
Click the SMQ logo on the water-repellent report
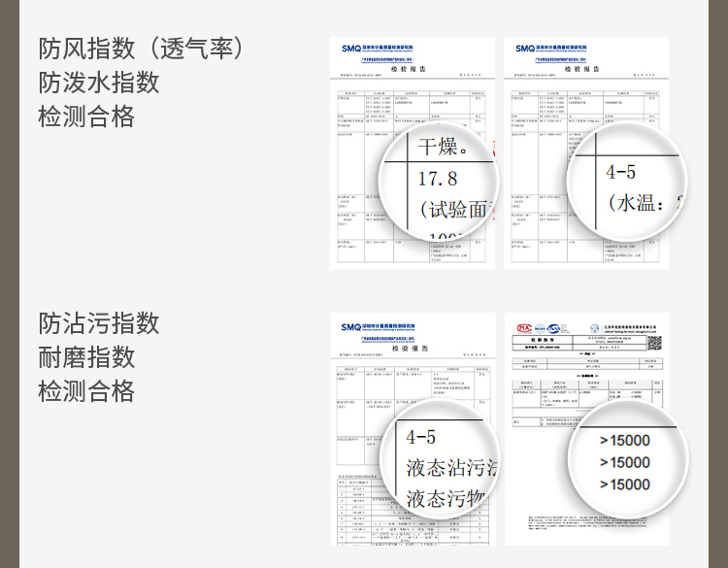point(525,47)
